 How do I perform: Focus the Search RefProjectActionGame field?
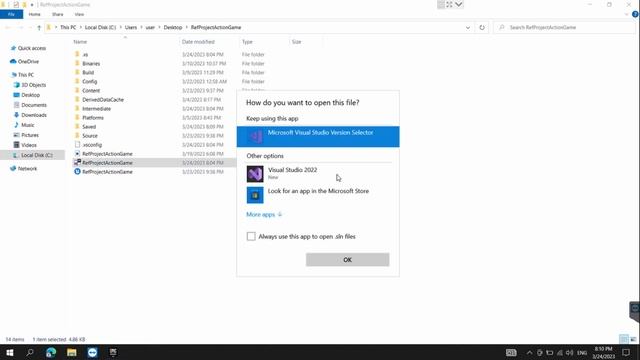point(565,27)
